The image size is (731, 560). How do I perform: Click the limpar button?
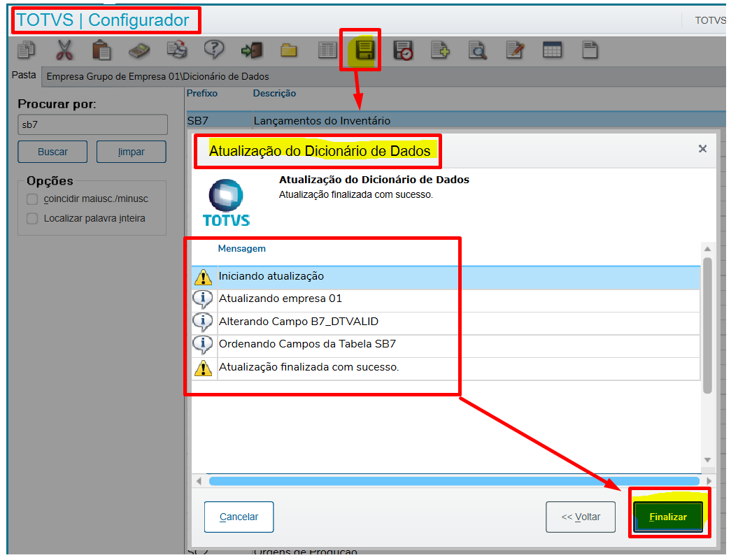coord(131,152)
